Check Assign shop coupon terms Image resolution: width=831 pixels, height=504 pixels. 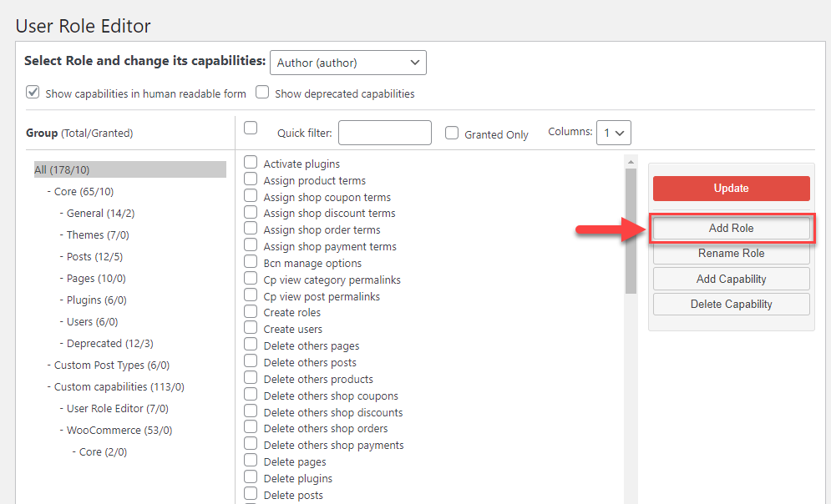tap(251, 195)
